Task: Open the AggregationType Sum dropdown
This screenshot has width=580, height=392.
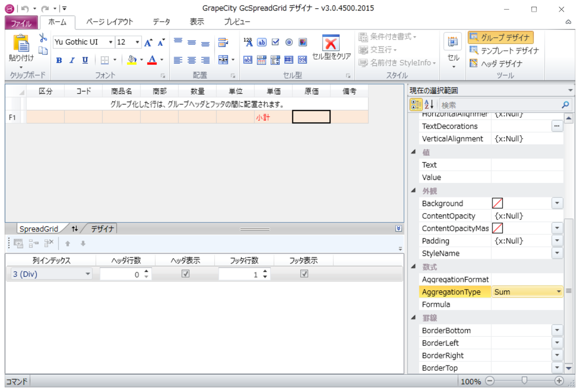Action: [559, 292]
